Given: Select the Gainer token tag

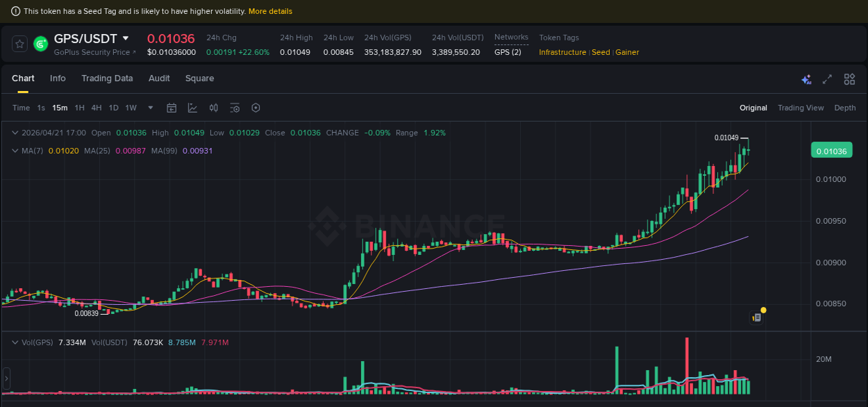Looking at the screenshot, I should (627, 52).
